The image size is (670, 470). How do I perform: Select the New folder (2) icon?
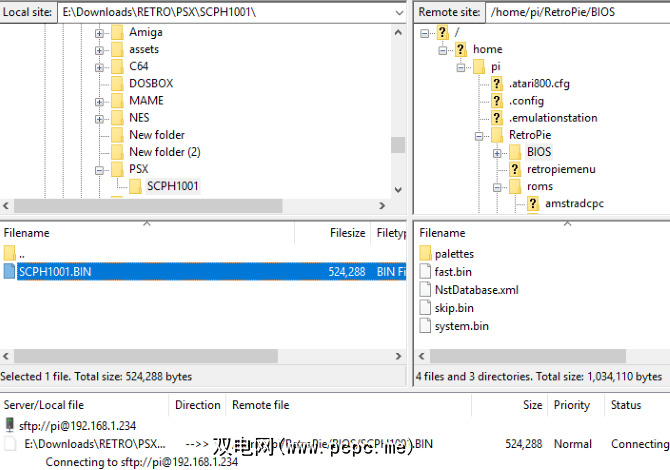117,152
